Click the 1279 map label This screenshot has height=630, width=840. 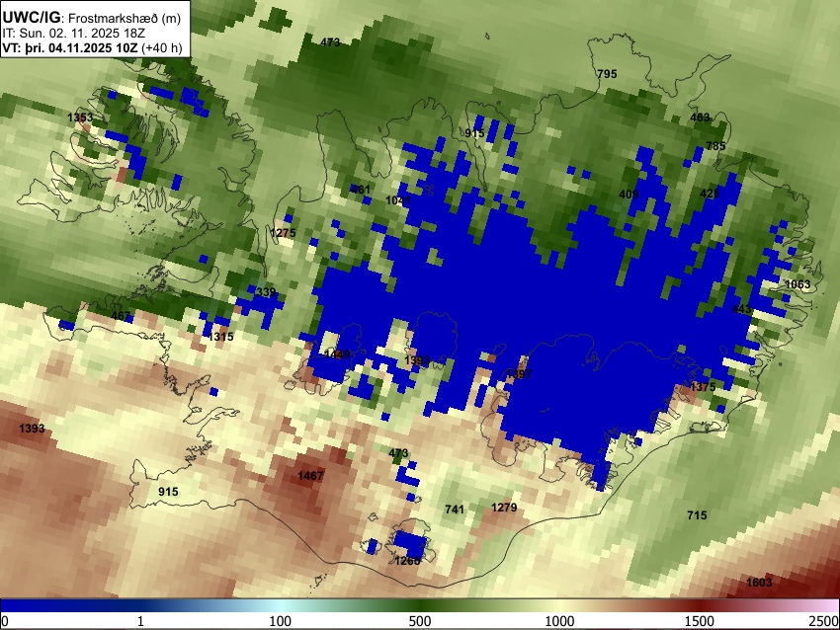(x=504, y=507)
